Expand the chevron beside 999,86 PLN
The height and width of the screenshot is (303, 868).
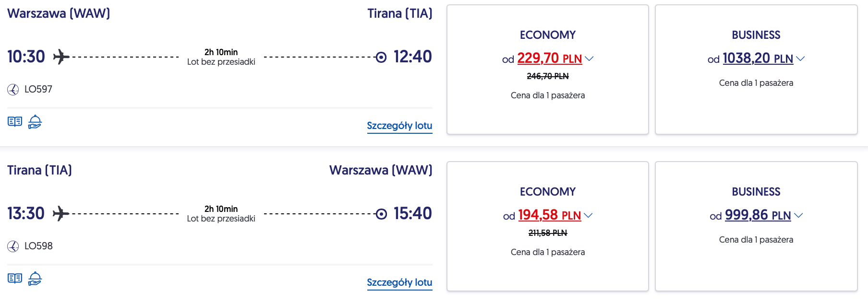click(x=798, y=215)
